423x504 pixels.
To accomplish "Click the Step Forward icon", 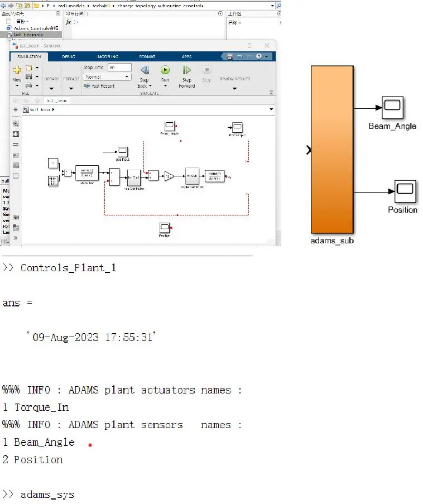I will pyautogui.click(x=186, y=70).
